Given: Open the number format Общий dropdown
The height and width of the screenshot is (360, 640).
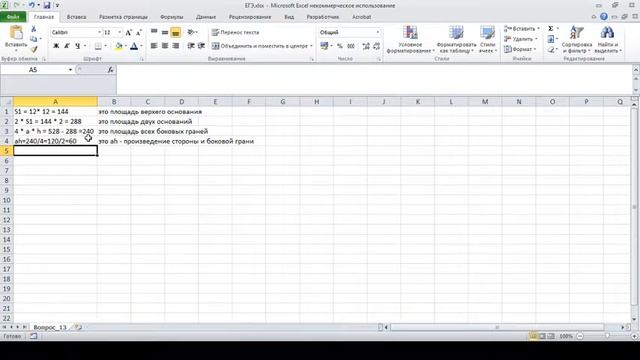Looking at the screenshot, I should pyautogui.click(x=378, y=32).
